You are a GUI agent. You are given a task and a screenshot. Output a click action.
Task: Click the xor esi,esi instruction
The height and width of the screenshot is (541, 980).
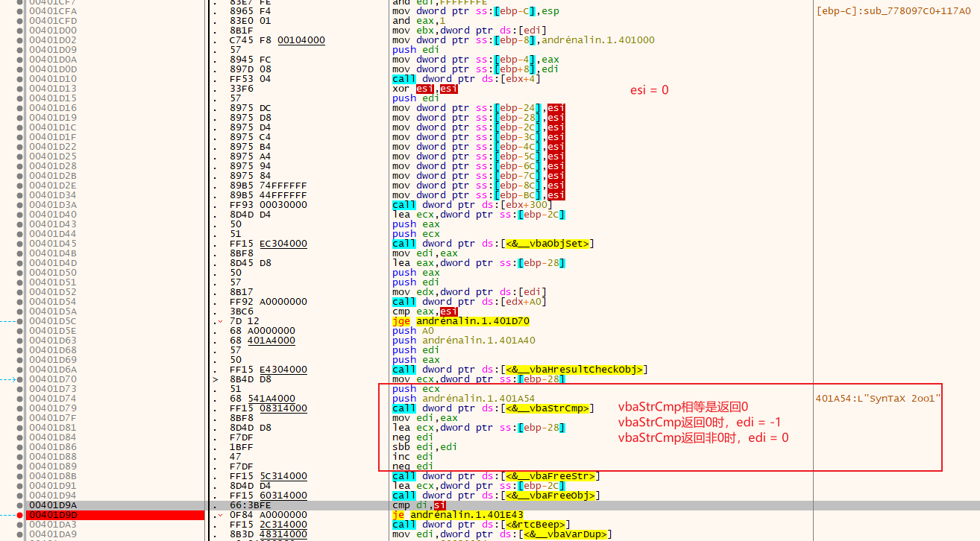click(425, 89)
